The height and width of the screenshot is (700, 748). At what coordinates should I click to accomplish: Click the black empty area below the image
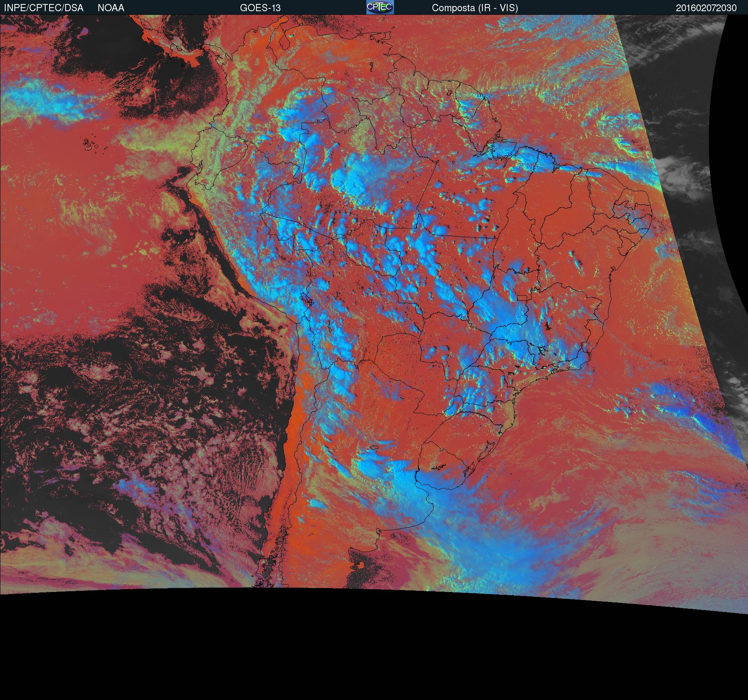[360, 660]
